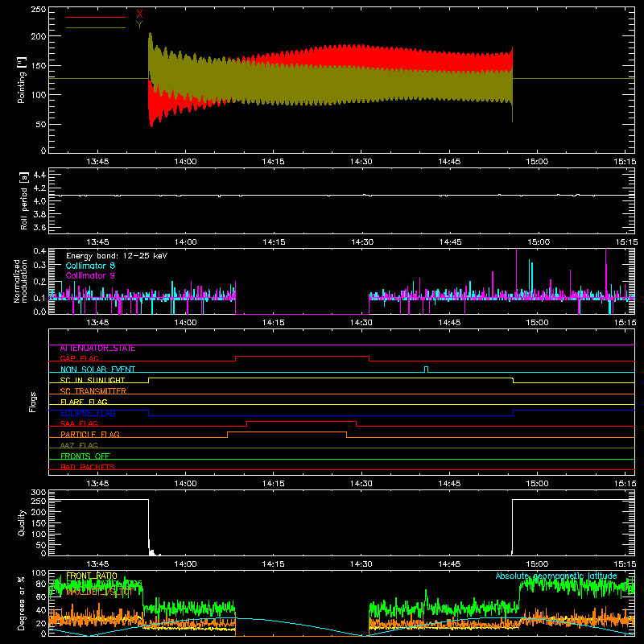644x644 pixels.
Task: Select the red X legend label
Action: pos(139,14)
